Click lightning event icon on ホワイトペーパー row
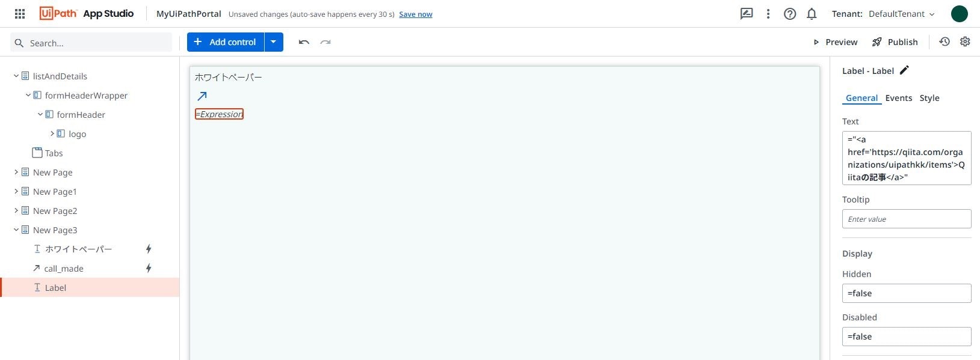980x360 pixels. pos(149,249)
